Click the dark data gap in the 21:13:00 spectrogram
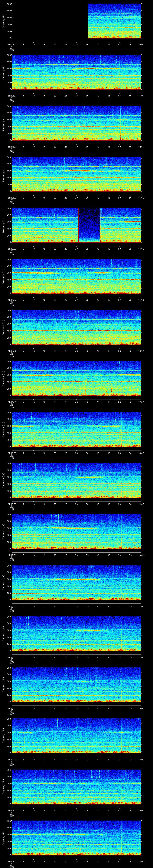This screenshot has height=868, width=153. pos(89,225)
